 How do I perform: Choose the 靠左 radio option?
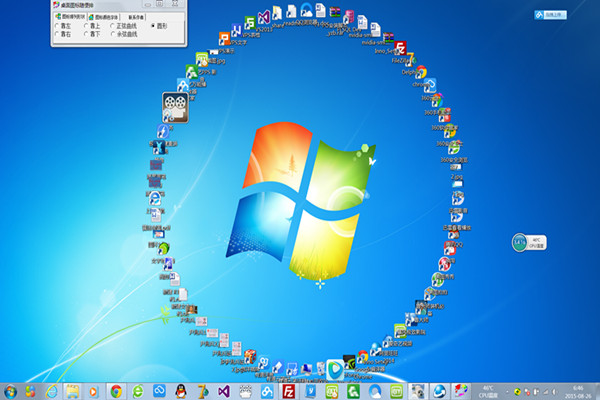pyautogui.click(x=63, y=26)
